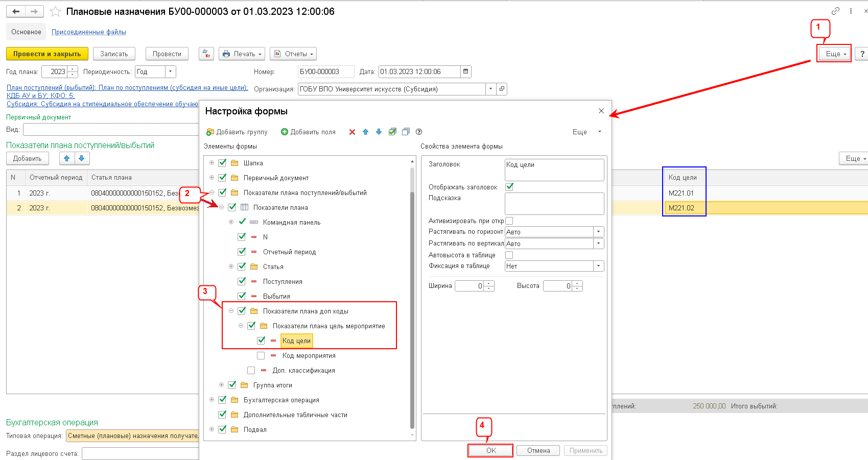Click Провести и закрыть button
Screen dimensions: 868x460
(47, 54)
